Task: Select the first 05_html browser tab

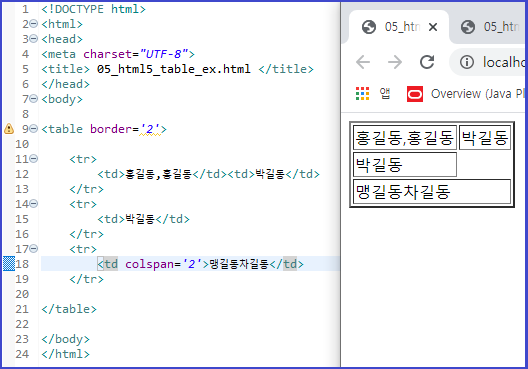Action: pyautogui.click(x=398, y=27)
